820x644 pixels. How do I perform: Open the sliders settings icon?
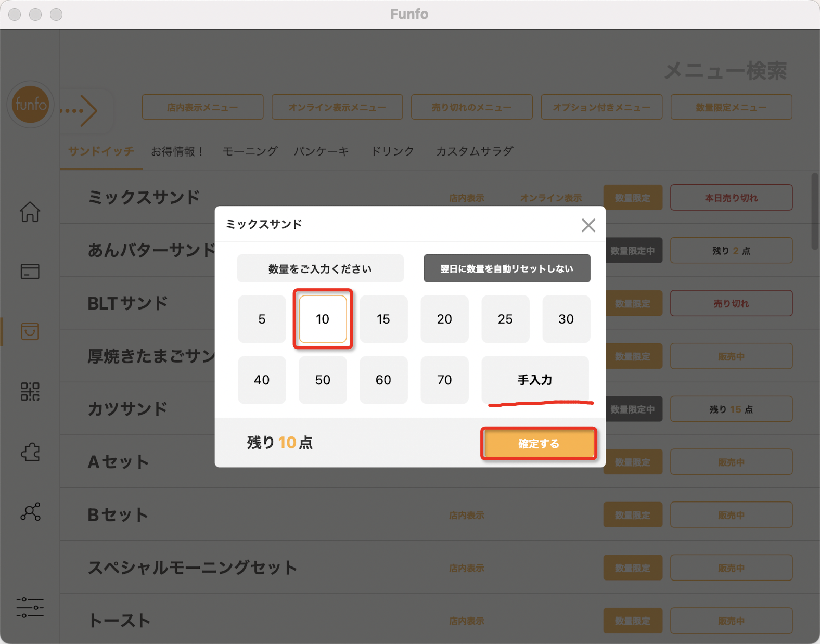point(30,608)
